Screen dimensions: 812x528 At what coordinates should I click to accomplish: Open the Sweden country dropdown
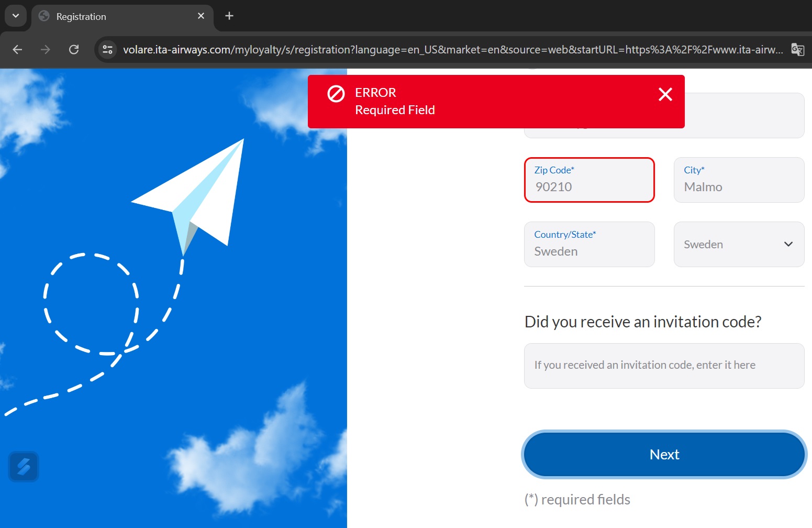pyautogui.click(x=738, y=245)
